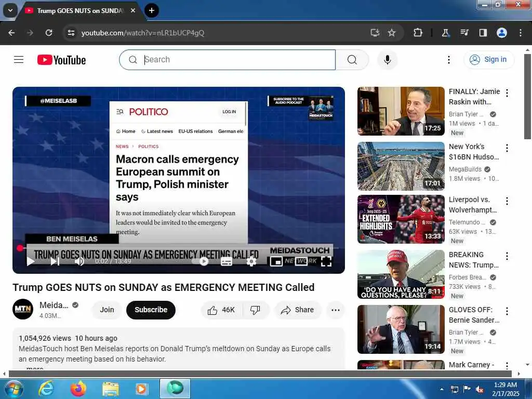Click the search magnifier button
The height and width of the screenshot is (399, 532).
pos(352,60)
